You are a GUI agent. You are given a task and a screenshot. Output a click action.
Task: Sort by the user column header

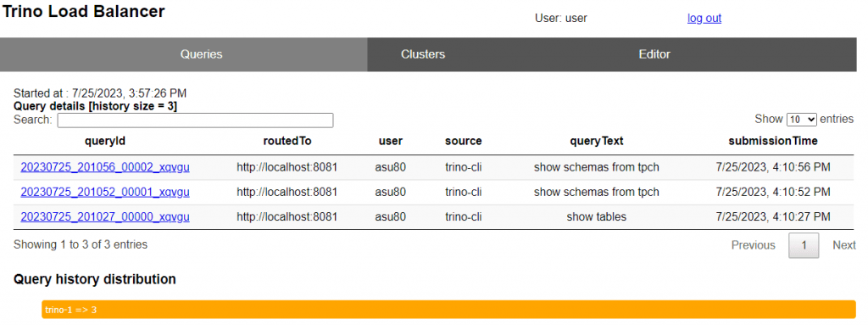point(390,141)
